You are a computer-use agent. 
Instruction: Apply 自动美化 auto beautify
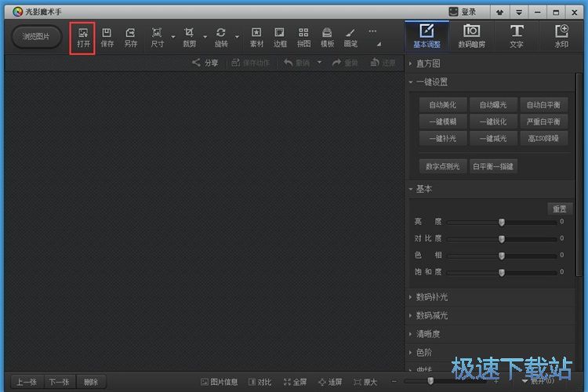442,104
